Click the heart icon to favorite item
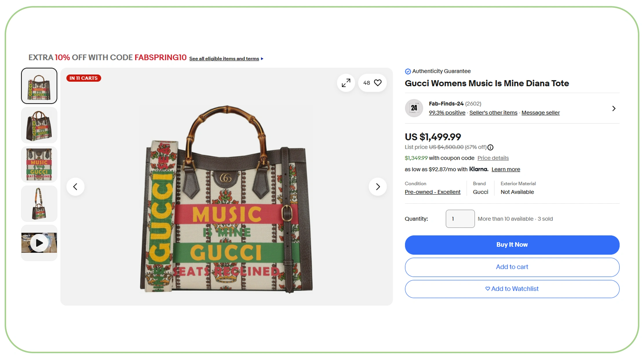The height and width of the screenshot is (359, 644). tap(377, 83)
